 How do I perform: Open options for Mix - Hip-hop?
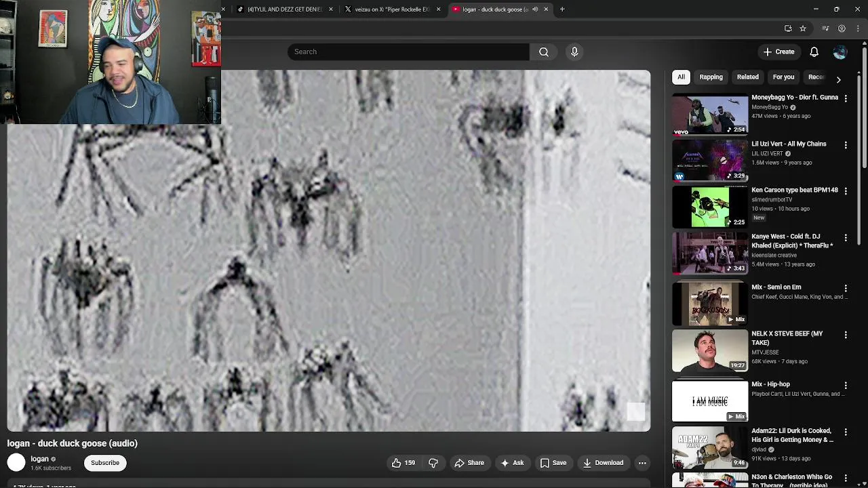846,385
